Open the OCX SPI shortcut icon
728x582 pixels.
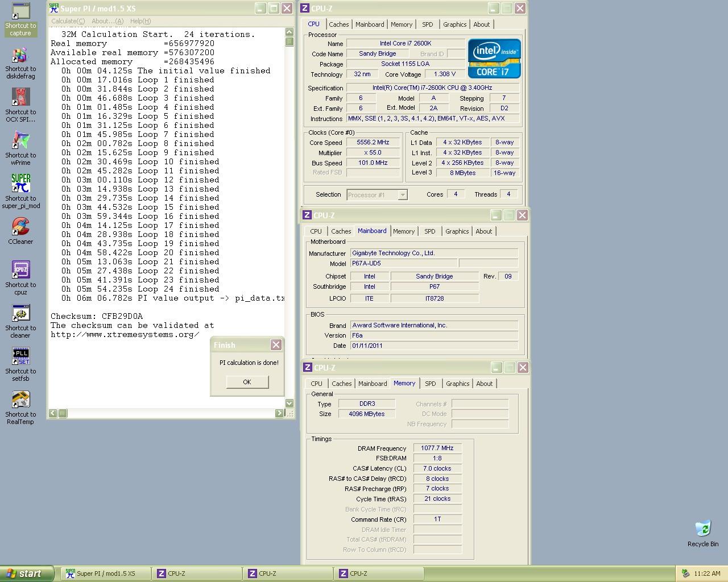(x=20, y=106)
